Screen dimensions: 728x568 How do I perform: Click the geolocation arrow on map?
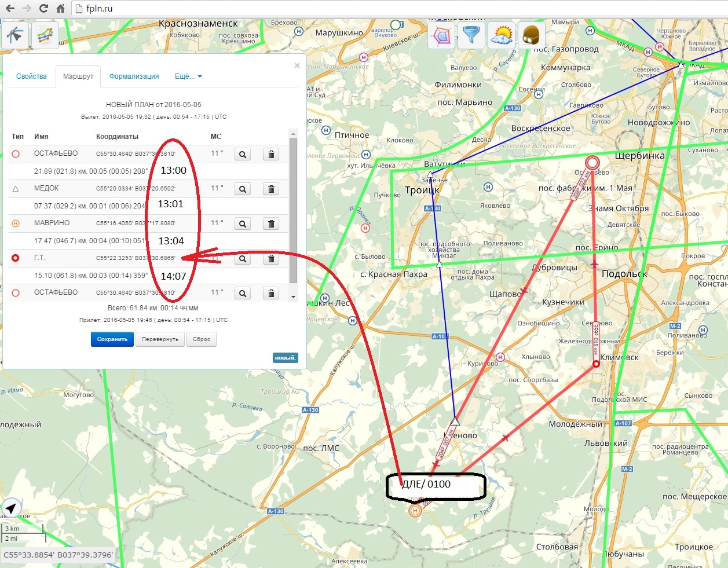12,508
